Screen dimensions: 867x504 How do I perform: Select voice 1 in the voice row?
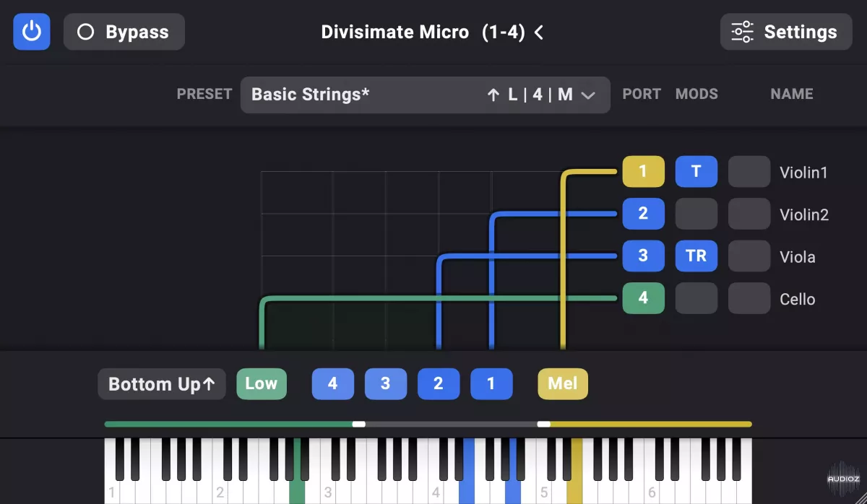pyautogui.click(x=491, y=384)
